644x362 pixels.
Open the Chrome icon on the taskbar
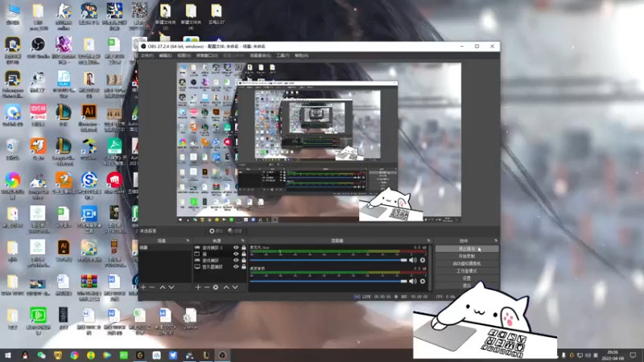point(74,355)
